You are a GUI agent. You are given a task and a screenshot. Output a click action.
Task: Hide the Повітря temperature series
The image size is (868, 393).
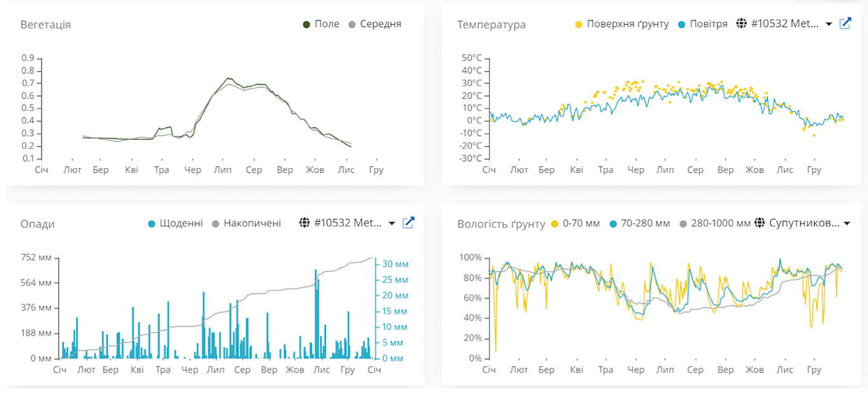(x=709, y=24)
